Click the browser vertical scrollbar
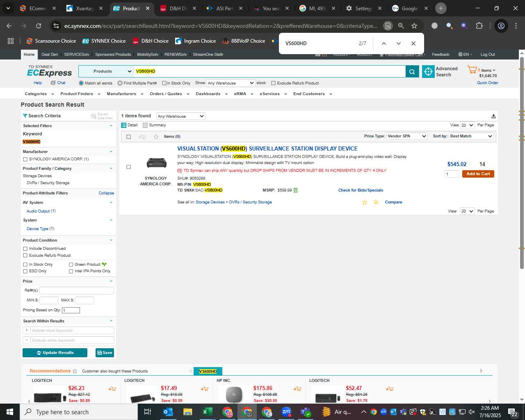This screenshot has height=420, width=525. coord(522,164)
